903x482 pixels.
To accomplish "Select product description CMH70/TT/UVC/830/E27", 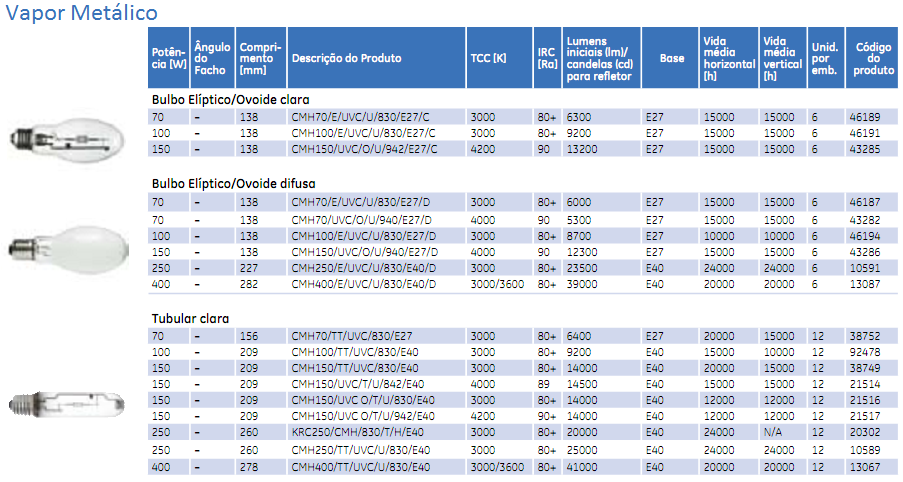I will point(352,336).
